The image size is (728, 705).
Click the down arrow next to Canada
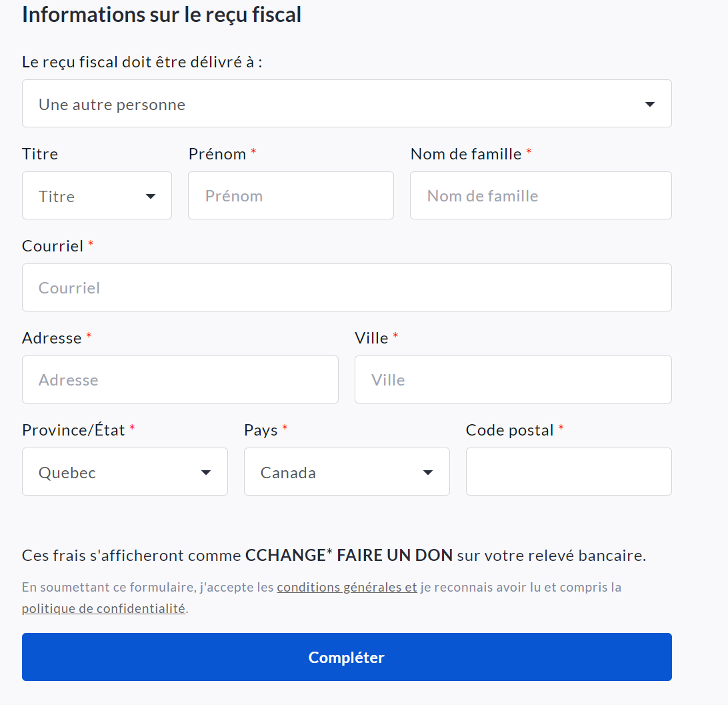tap(428, 472)
